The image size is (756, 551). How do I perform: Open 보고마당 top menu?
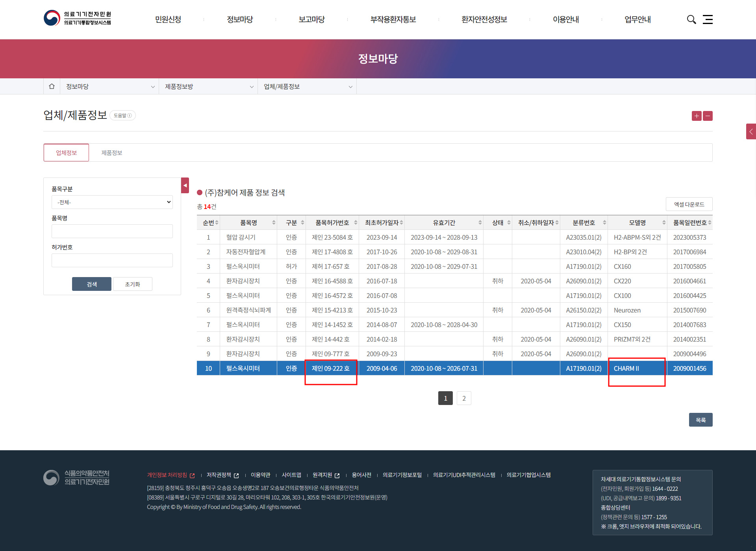(311, 19)
